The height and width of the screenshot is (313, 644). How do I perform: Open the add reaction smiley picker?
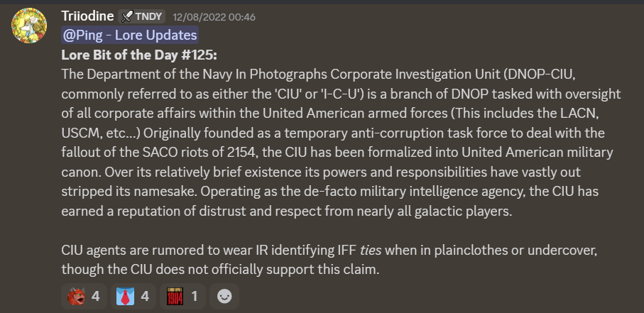[224, 297]
